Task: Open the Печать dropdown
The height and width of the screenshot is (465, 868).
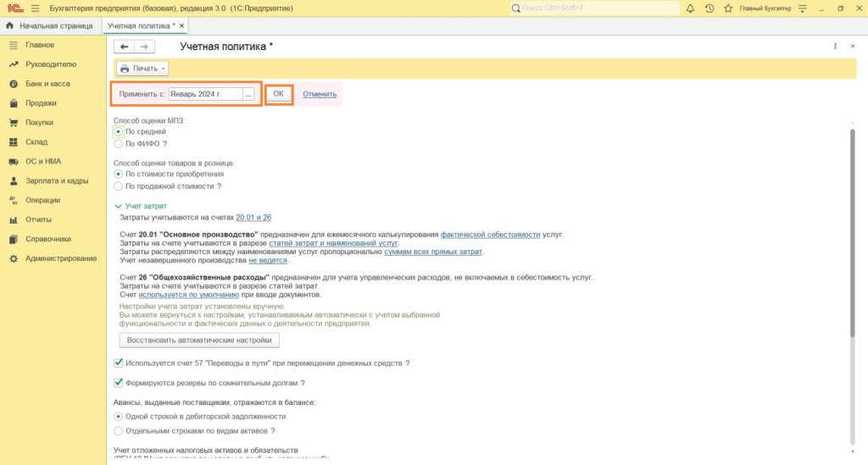Action: (142, 68)
